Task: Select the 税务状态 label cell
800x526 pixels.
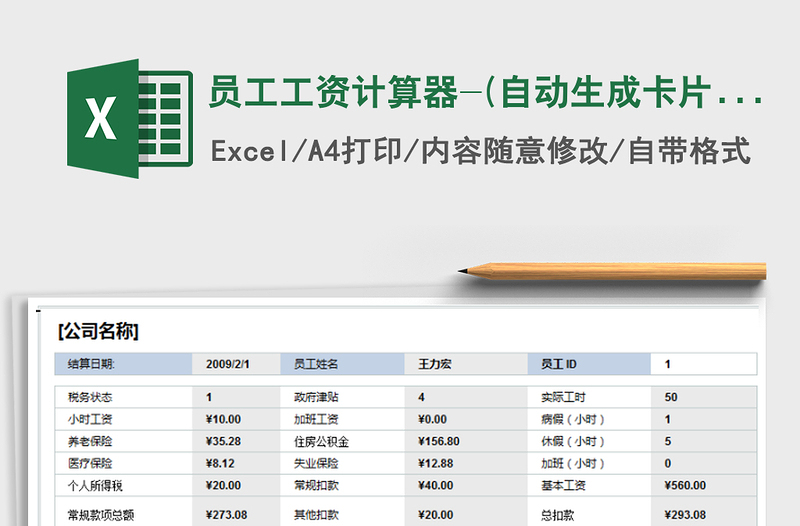Action: click(123, 397)
